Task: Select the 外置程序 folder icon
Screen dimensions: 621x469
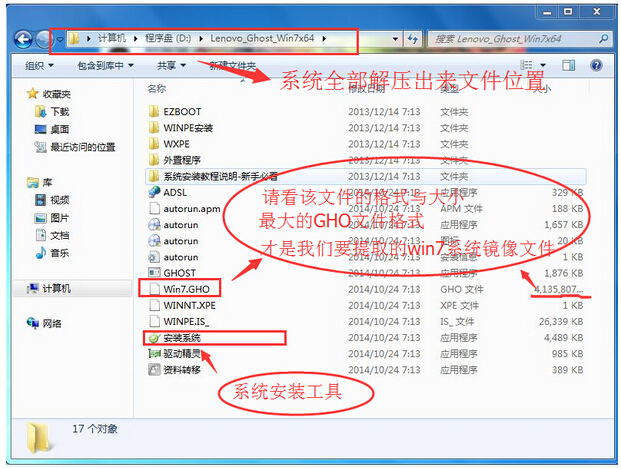Action: tap(154, 160)
